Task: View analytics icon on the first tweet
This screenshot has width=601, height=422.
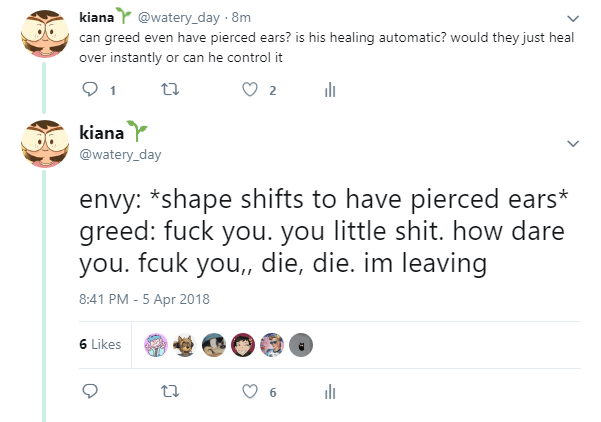Action: point(328,90)
